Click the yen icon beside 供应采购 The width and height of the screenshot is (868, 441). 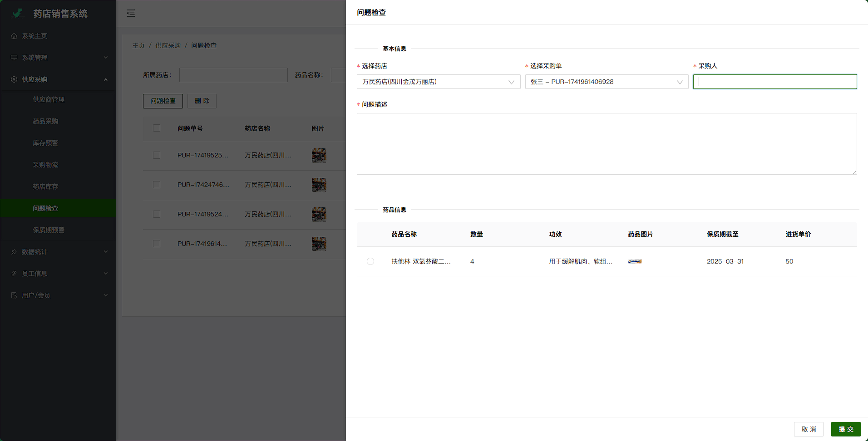tap(14, 79)
